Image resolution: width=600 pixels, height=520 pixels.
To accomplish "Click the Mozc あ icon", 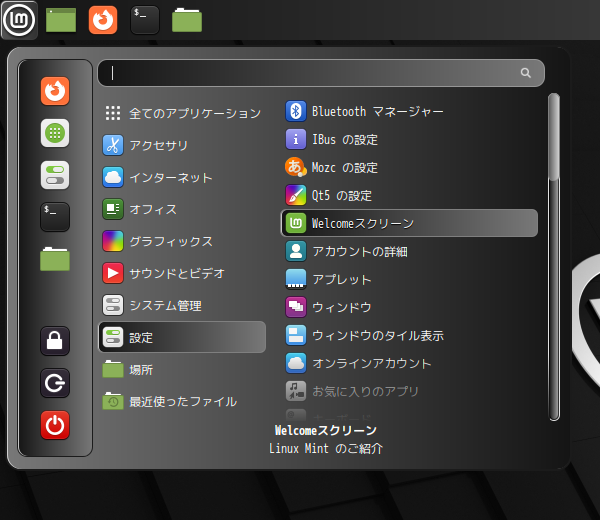I will (296, 167).
